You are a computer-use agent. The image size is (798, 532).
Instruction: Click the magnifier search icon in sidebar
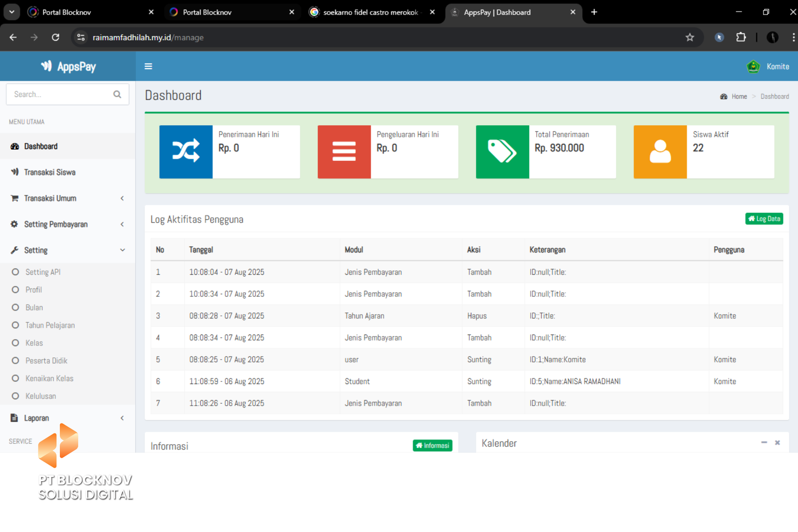pos(117,94)
